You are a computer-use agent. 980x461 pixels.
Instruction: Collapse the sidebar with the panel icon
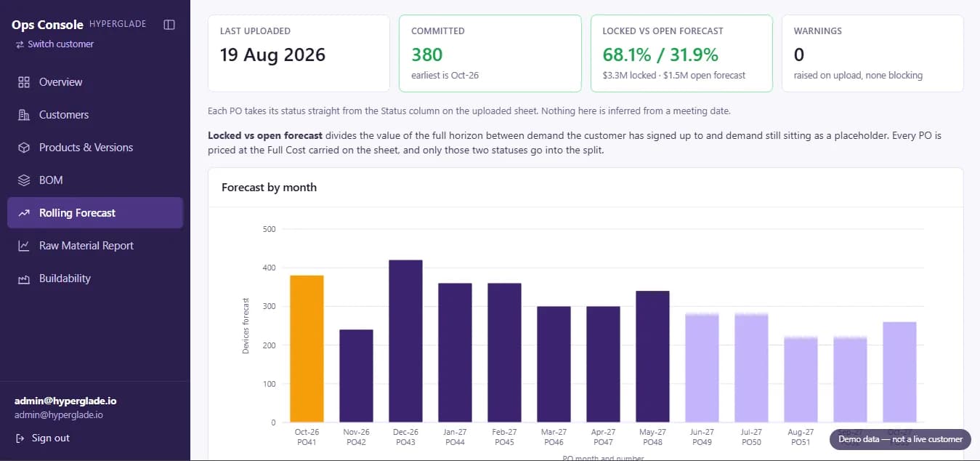click(x=169, y=25)
